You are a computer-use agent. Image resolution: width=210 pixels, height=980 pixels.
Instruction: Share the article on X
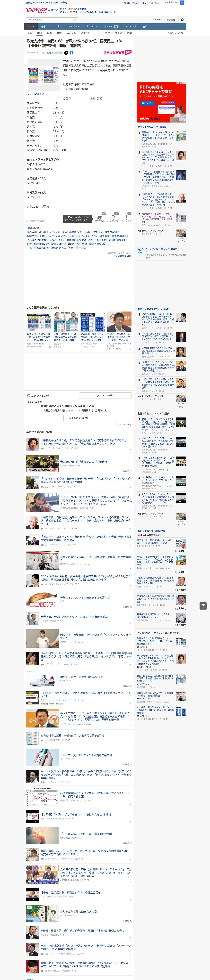click(66, 53)
